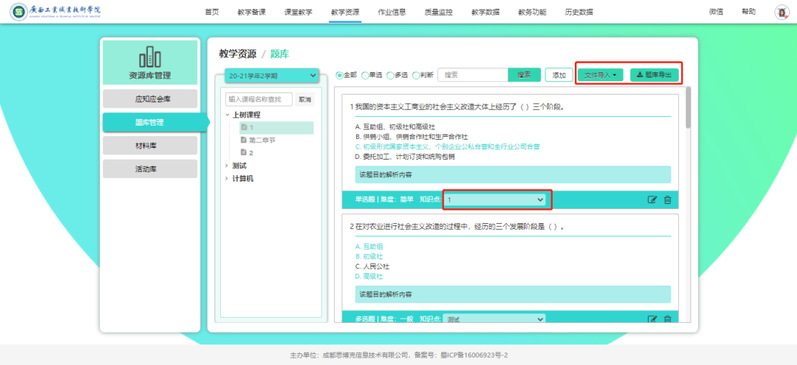Click 教学资源 breadcrumb text
This screenshot has height=365, width=797.
coord(238,54)
